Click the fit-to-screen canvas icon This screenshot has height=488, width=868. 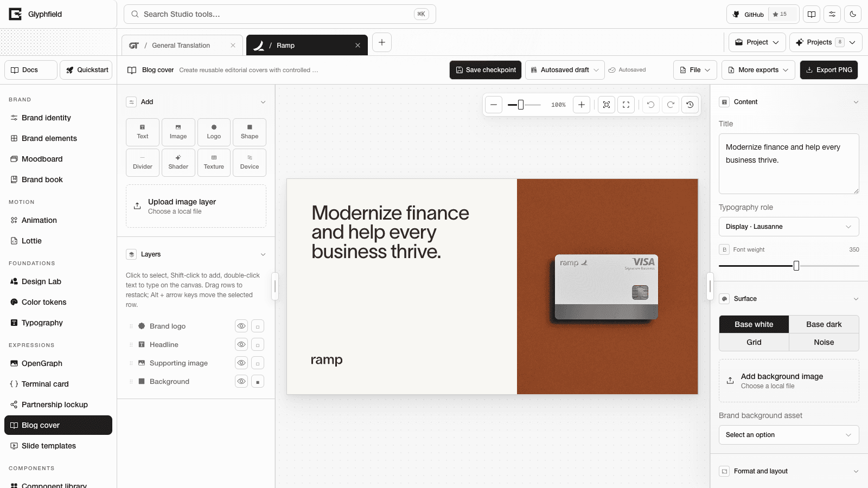(x=607, y=105)
